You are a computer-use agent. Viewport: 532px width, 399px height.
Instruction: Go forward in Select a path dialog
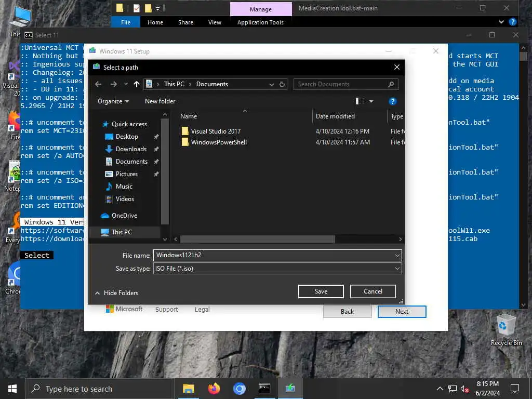coord(114,84)
